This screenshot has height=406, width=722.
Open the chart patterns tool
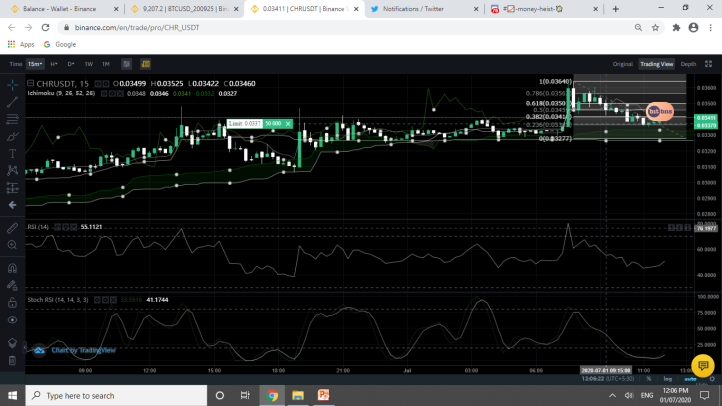coord(12,170)
